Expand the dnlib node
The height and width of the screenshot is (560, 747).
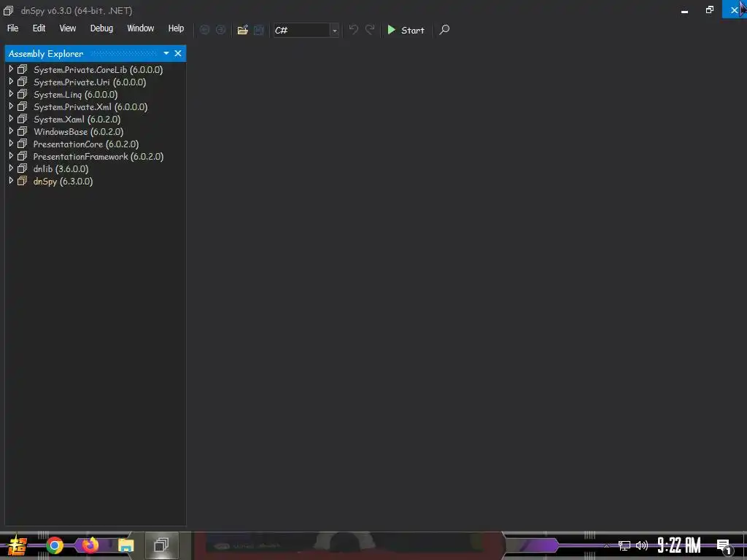(11, 168)
